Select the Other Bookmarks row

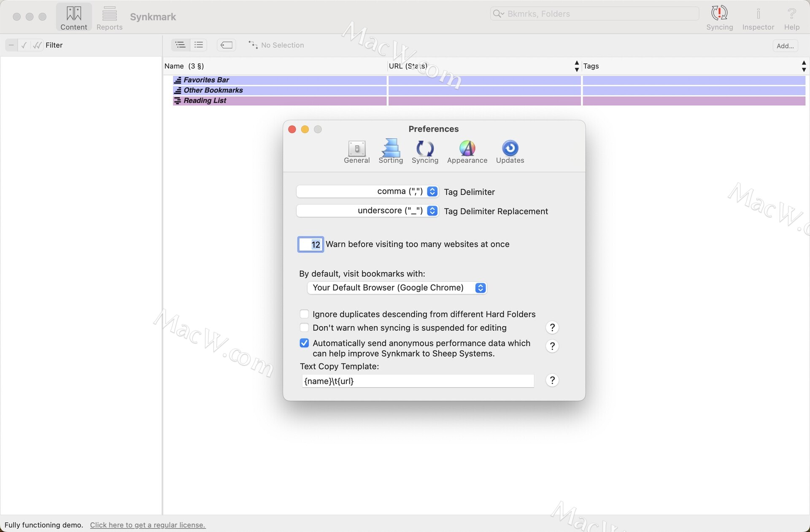489,90
